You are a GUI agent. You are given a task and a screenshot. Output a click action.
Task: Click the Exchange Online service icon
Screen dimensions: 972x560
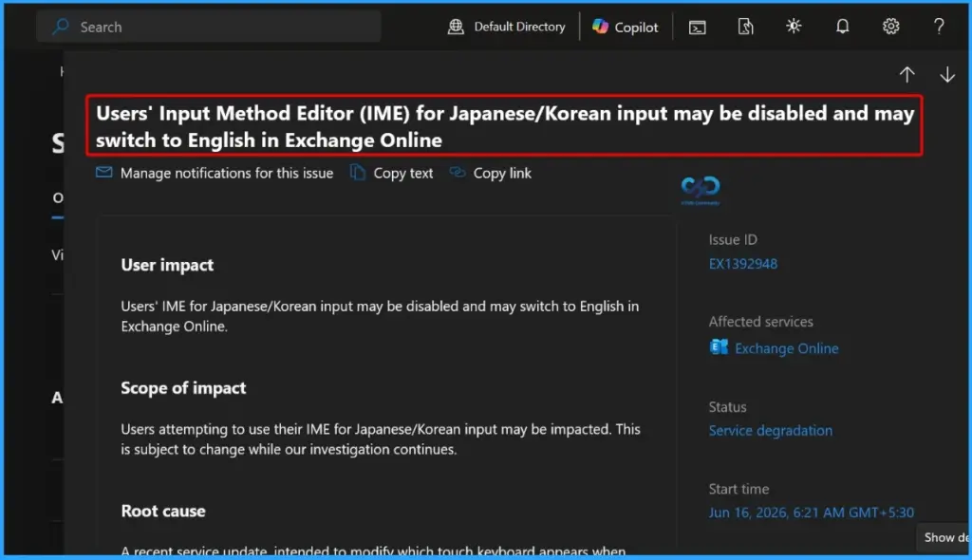tap(720, 346)
